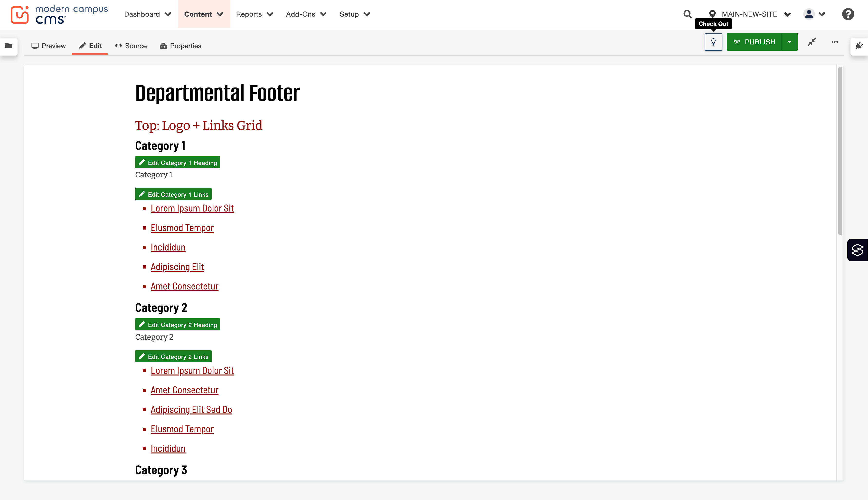Click Edit Category 2 Links button
Screen dimensions: 868x500
[173, 356]
